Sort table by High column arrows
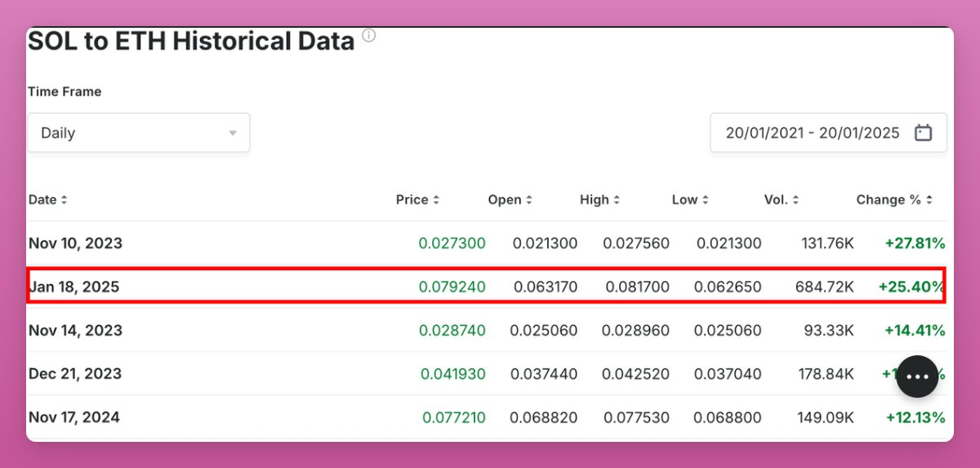This screenshot has height=468, width=980. click(x=617, y=200)
